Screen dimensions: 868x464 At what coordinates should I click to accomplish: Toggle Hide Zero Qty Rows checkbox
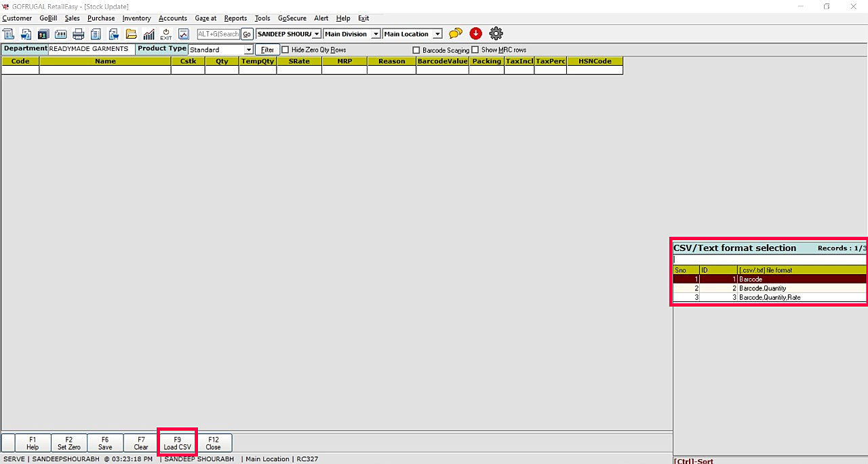pos(285,50)
